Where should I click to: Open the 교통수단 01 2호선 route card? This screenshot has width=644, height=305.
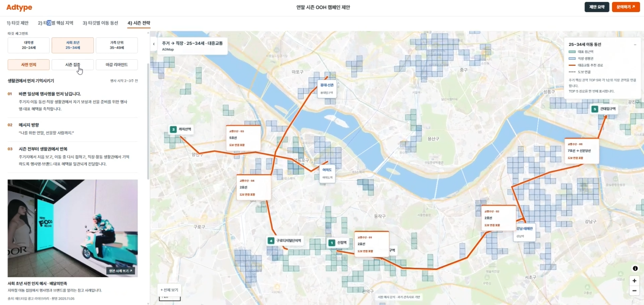[x=371, y=244]
